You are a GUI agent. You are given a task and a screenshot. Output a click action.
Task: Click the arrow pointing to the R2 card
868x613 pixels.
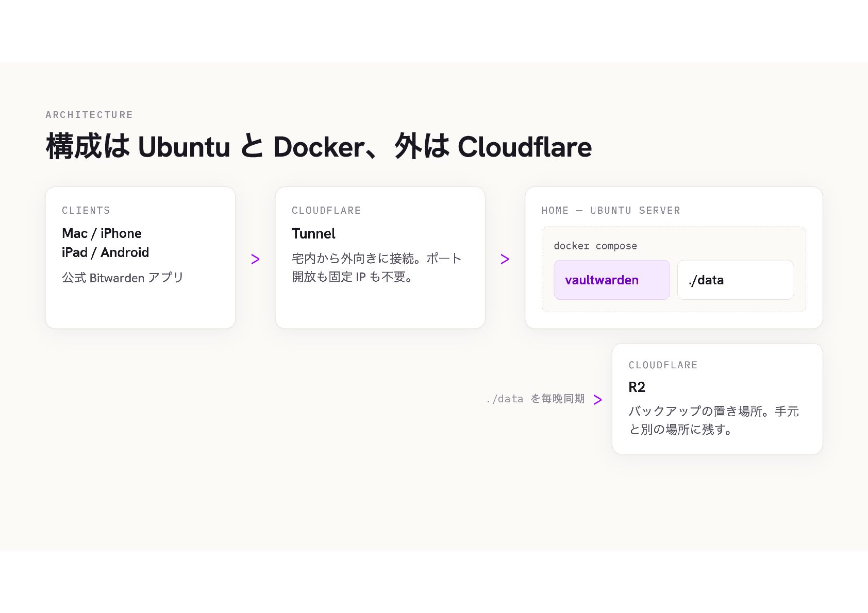597,400
